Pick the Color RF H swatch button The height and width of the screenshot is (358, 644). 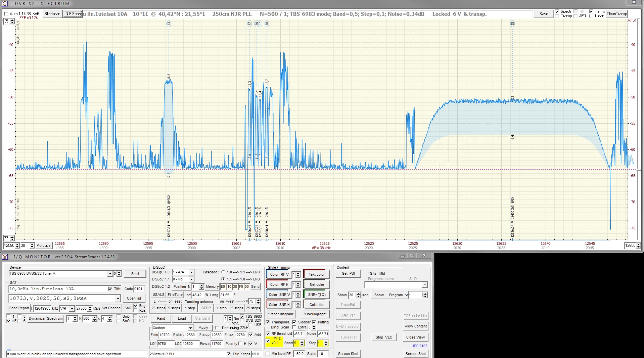click(x=279, y=284)
